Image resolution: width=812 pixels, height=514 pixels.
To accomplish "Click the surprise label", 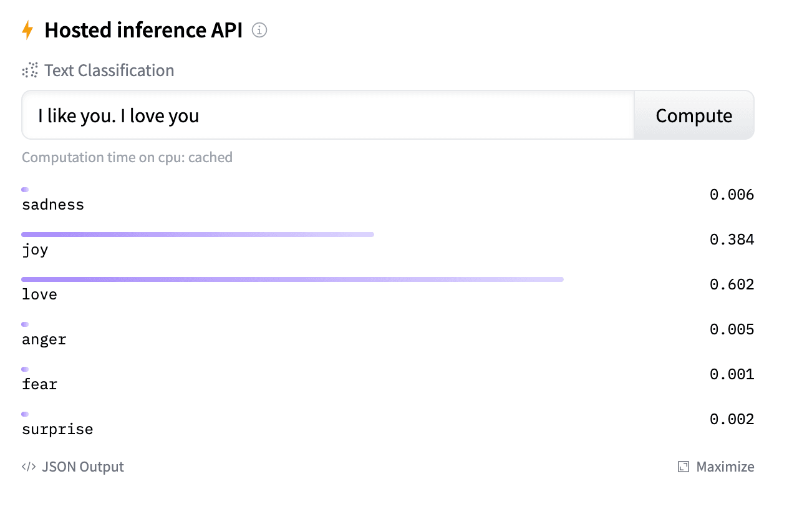I will tap(57, 429).
